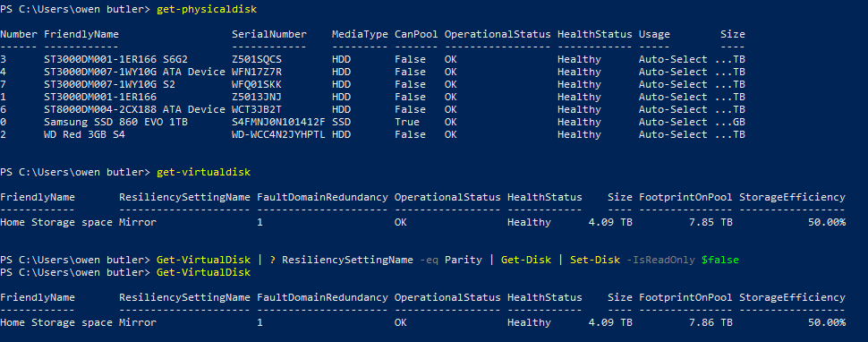Click friendly name ST8000DM004-2CX188 ATA Device
Viewport: 868px width, 342px height.
[134, 109]
